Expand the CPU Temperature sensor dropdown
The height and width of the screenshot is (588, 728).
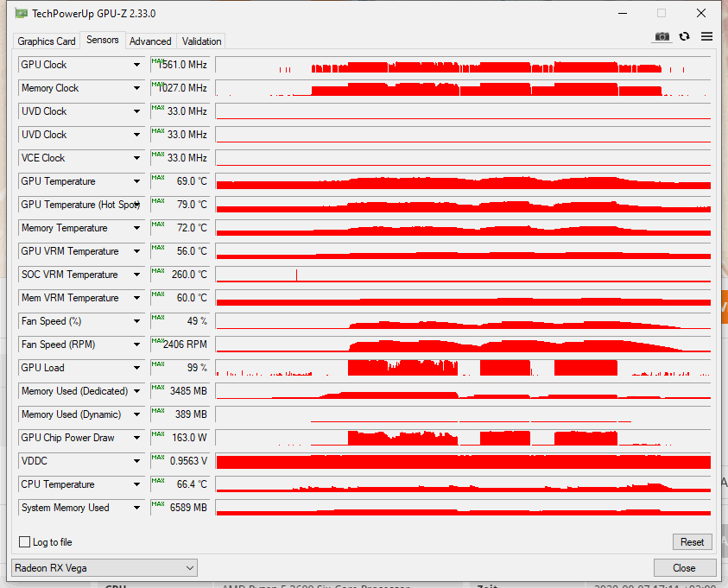coord(137,484)
